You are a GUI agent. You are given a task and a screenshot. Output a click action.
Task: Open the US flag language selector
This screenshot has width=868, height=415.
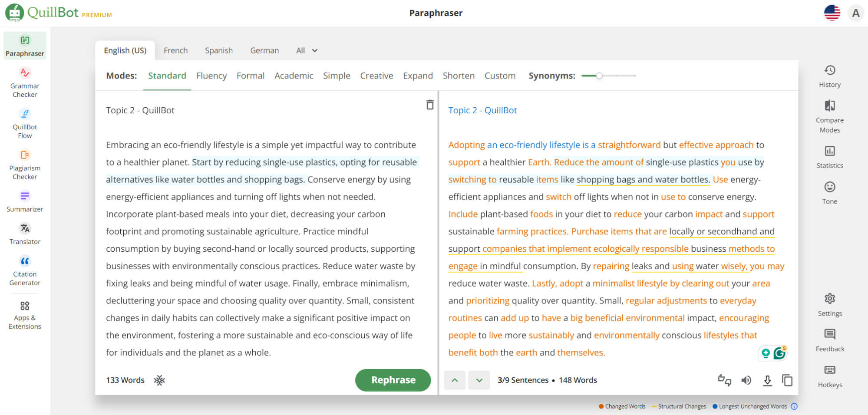(832, 13)
